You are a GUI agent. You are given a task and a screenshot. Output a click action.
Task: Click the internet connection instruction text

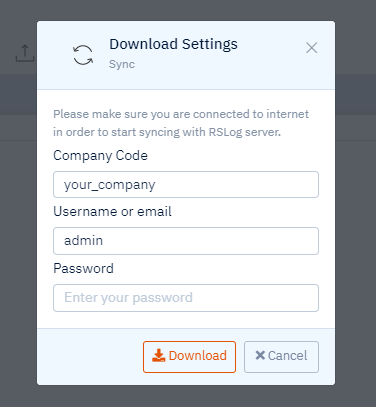[181, 123]
